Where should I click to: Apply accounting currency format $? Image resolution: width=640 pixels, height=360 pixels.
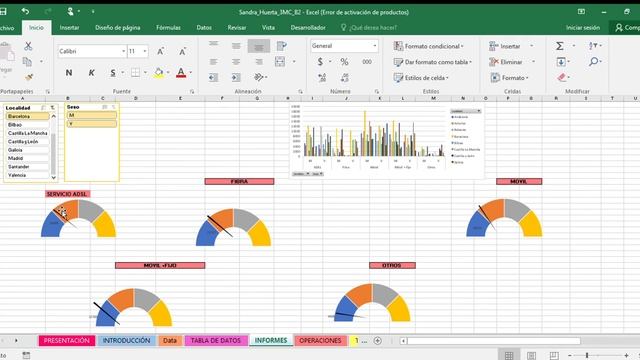(320, 62)
